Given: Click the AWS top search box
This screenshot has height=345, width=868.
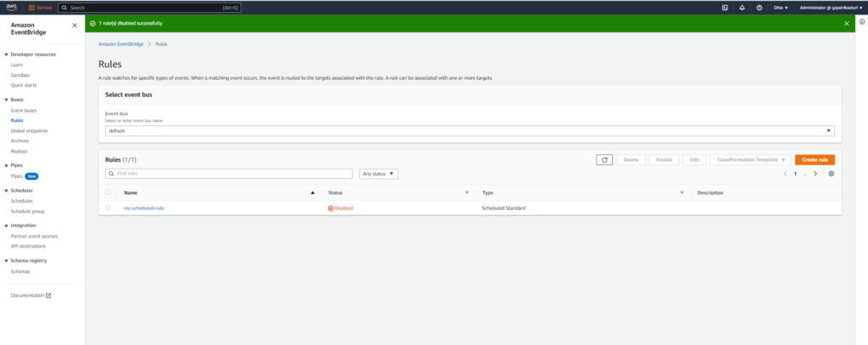Looking at the screenshot, I should coord(149,8).
